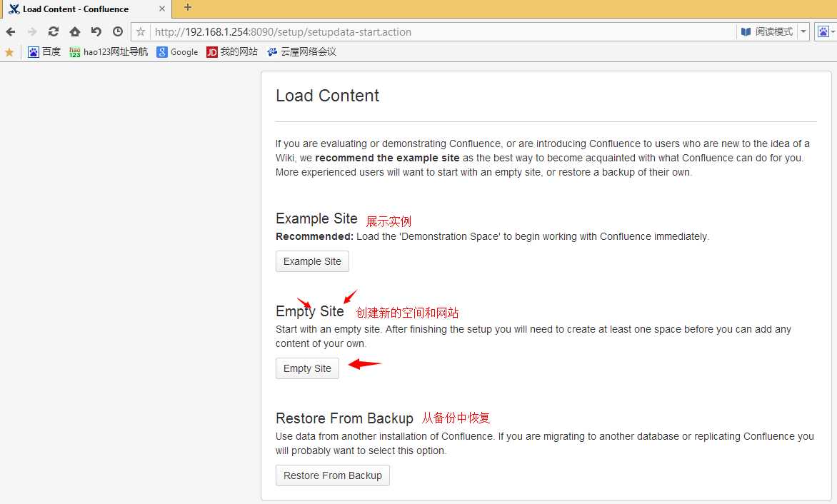Click the browser Back arrow
The width and height of the screenshot is (837, 504).
pyautogui.click(x=11, y=32)
